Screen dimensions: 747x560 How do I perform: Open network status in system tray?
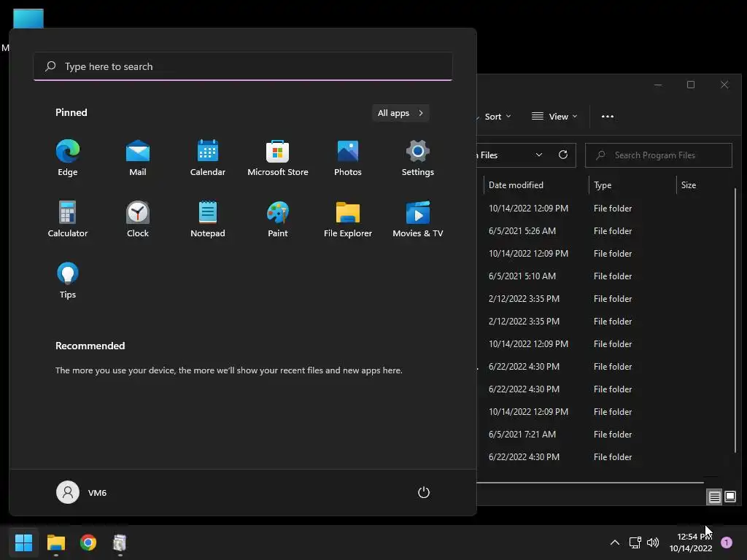coord(635,542)
